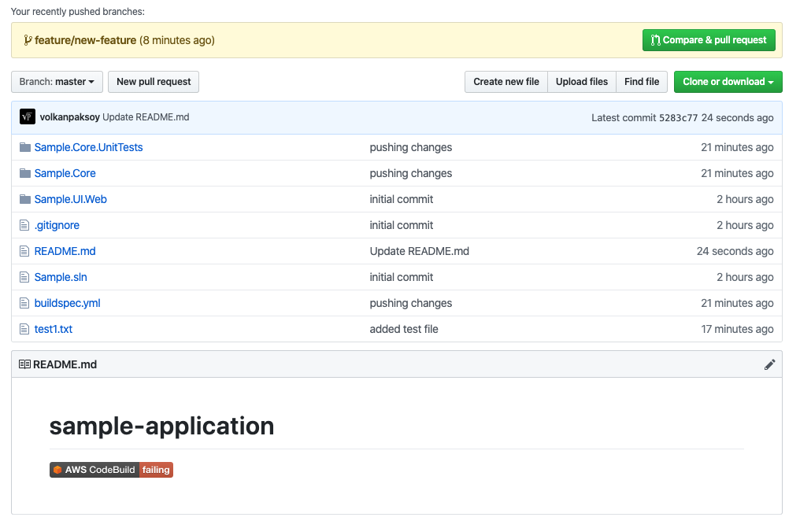Viewport: 800px width, 532px height.
Task: Open the latest commit hash 5283c77
Action: pos(678,118)
